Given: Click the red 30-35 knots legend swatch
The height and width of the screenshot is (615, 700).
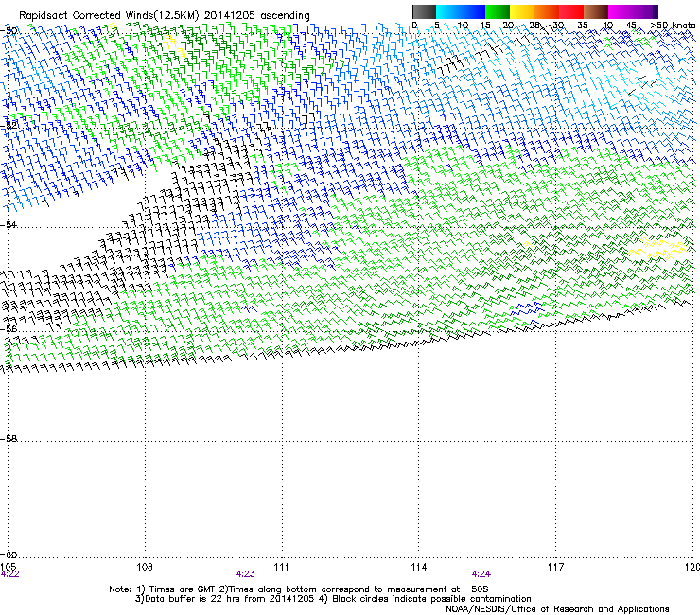Looking at the screenshot, I should 571,11.
